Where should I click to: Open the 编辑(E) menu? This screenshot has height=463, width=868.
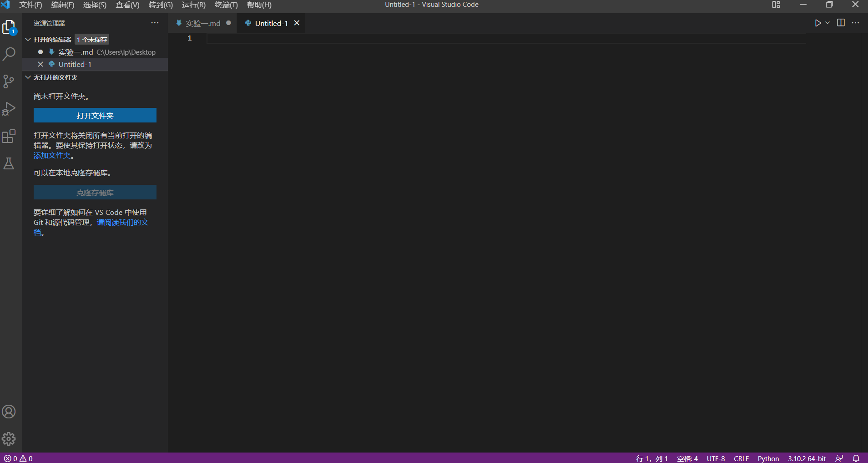pos(63,5)
